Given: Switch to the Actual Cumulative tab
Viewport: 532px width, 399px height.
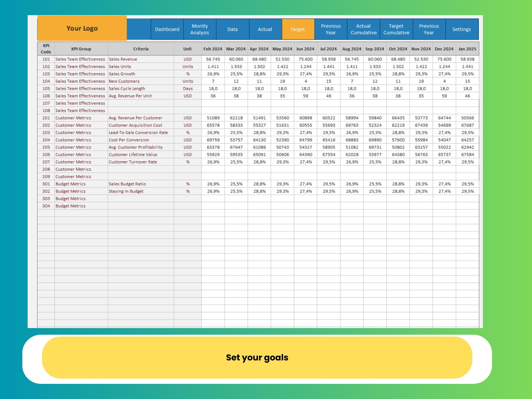Looking at the screenshot, I should click(x=363, y=29).
